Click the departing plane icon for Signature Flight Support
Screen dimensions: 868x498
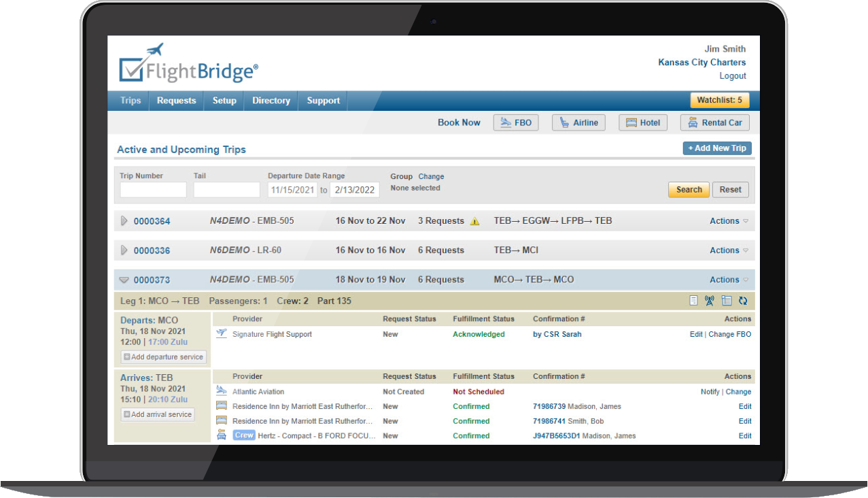(x=222, y=334)
